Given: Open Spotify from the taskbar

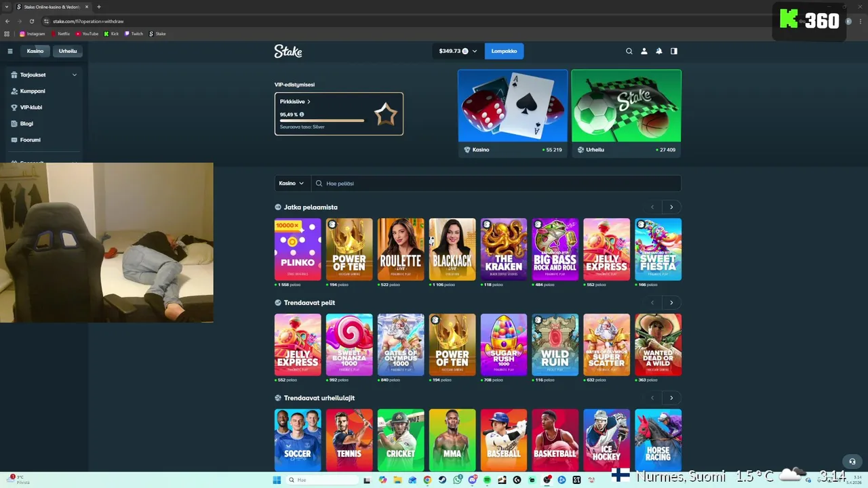Looking at the screenshot, I should coord(487,480).
